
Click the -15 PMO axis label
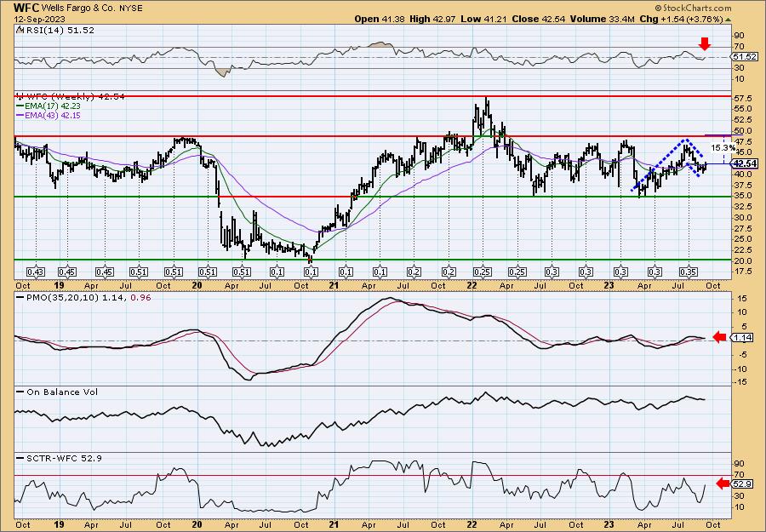click(x=741, y=381)
